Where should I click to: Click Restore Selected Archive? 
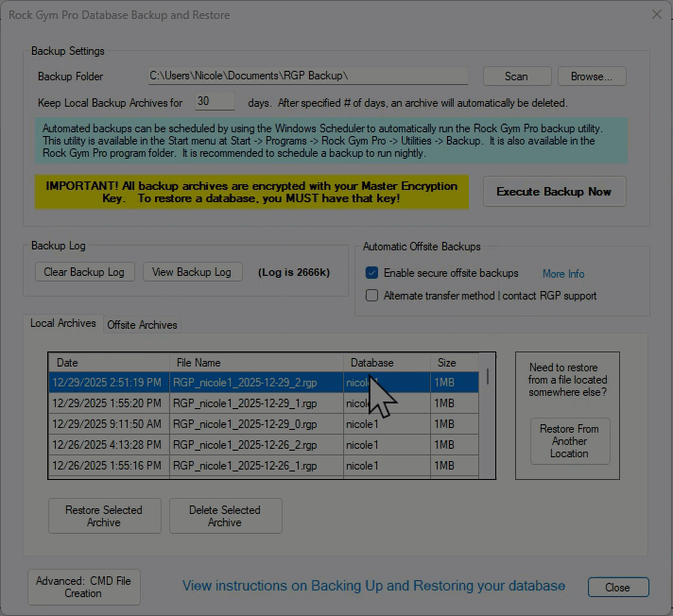[105, 516]
